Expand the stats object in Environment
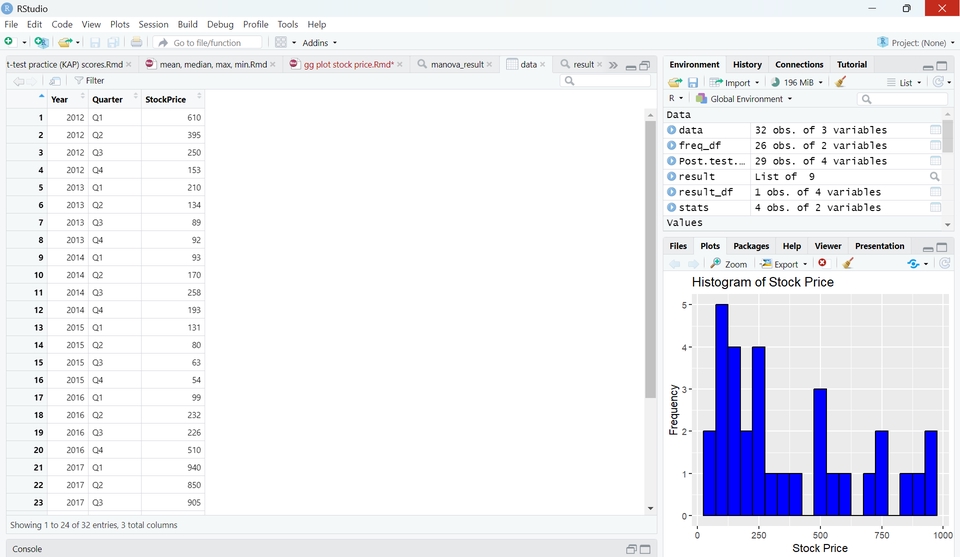The width and height of the screenshot is (960, 557). click(672, 208)
